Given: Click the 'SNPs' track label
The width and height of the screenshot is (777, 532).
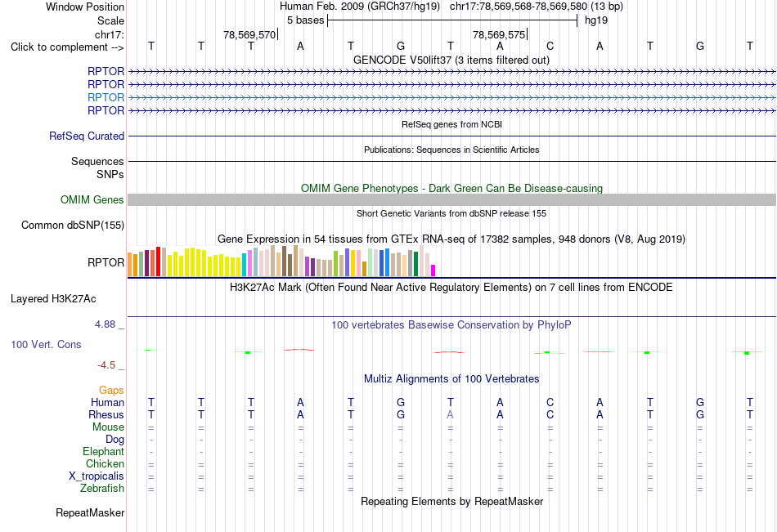Looking at the screenshot, I should [x=110, y=174].
